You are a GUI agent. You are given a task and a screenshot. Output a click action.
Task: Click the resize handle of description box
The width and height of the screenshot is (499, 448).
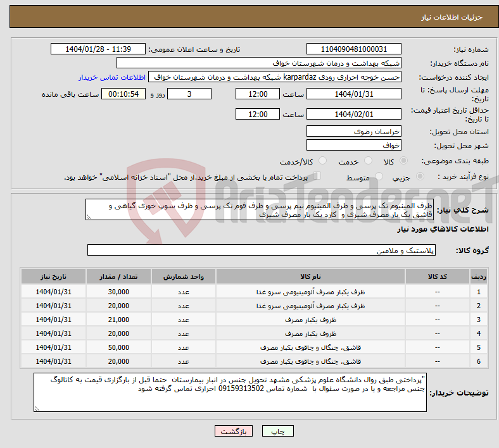tap(89, 217)
